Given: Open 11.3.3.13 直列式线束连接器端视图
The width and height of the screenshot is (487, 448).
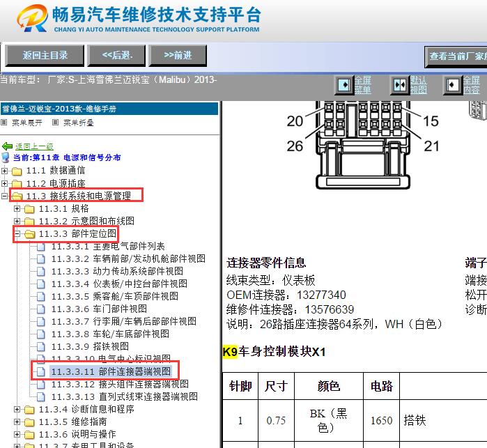Looking at the screenshot, I should pyautogui.click(x=125, y=396).
